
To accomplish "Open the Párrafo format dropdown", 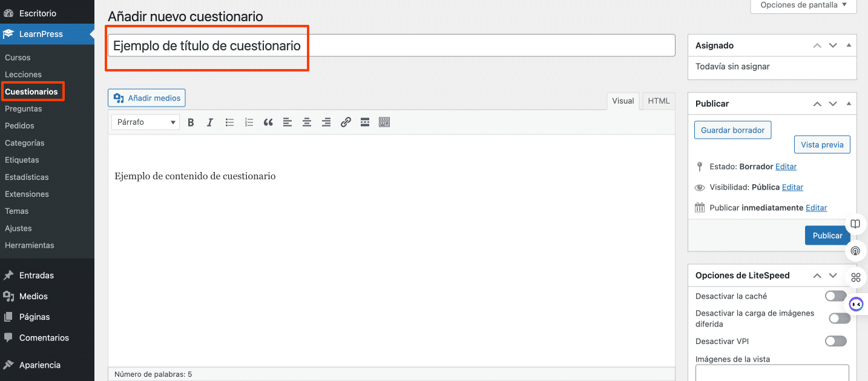I will (x=145, y=122).
